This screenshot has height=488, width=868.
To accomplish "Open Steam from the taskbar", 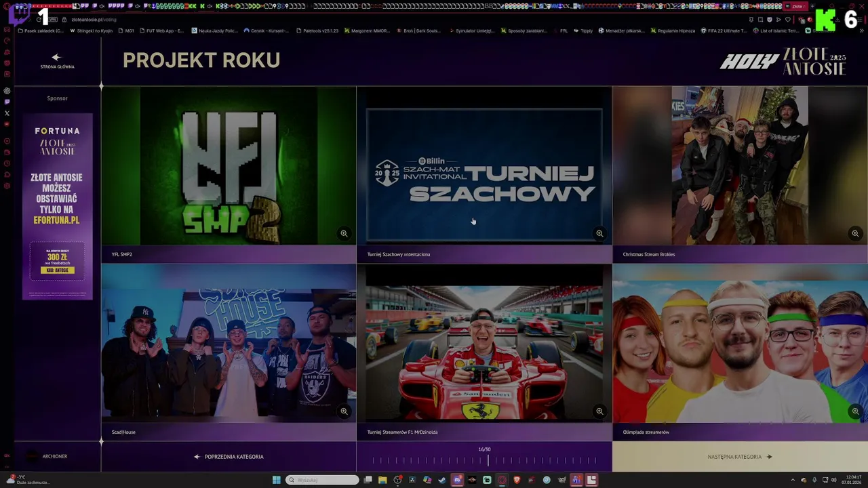I will click(x=442, y=480).
